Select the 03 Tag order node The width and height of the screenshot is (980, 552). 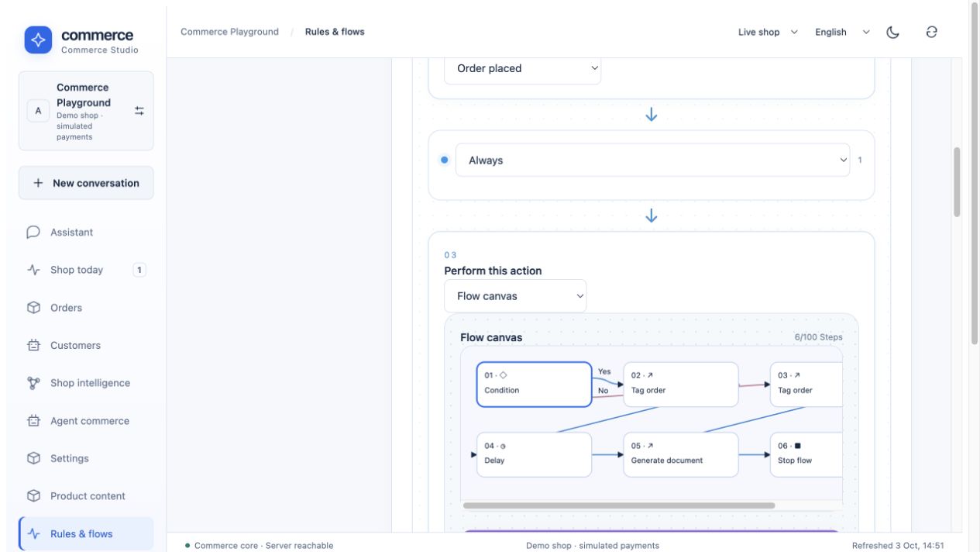[806, 385]
